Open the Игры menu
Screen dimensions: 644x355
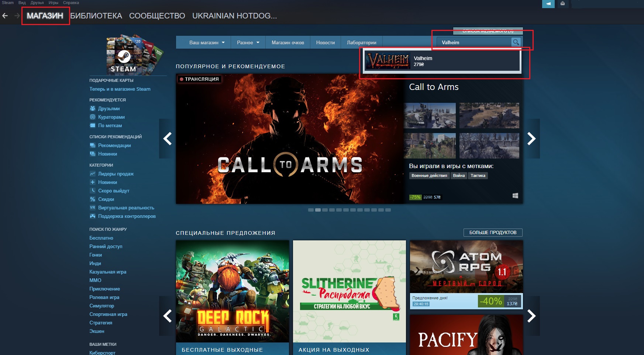(54, 3)
